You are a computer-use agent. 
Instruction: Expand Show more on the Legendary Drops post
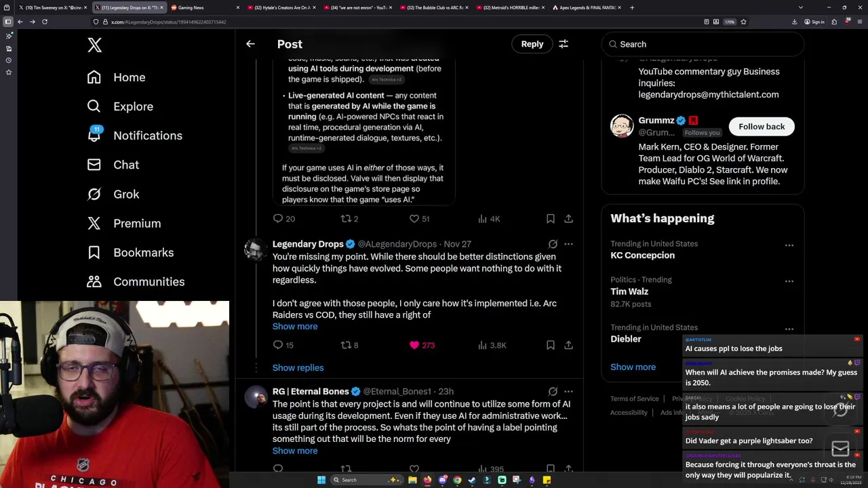point(295,327)
